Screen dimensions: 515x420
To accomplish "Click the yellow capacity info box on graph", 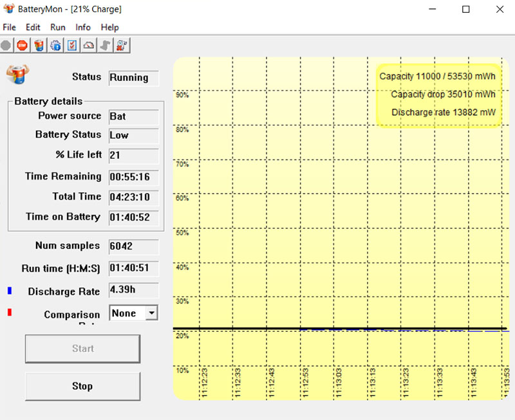I will pos(438,95).
